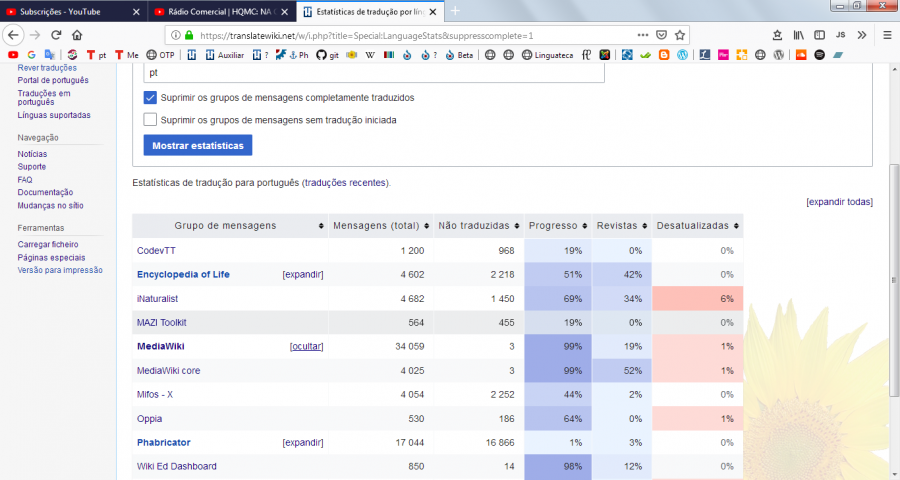Close the Subscrições - YouTube tab
Screen dimensions: 900x480
point(136,11)
